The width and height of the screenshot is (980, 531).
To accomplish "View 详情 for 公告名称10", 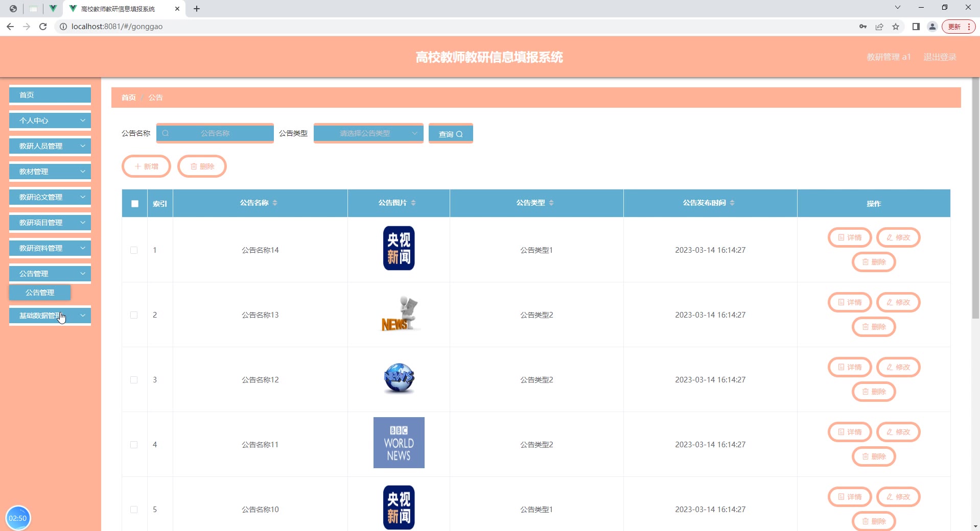I will pyautogui.click(x=850, y=497).
